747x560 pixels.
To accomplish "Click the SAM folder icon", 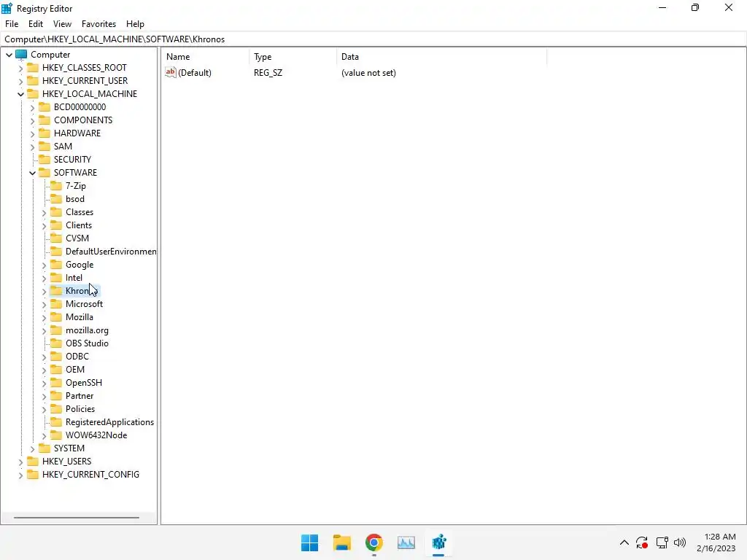I will click(44, 146).
